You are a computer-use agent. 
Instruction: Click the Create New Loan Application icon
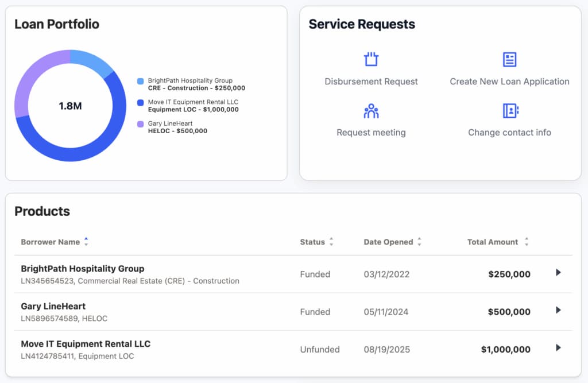coord(509,59)
